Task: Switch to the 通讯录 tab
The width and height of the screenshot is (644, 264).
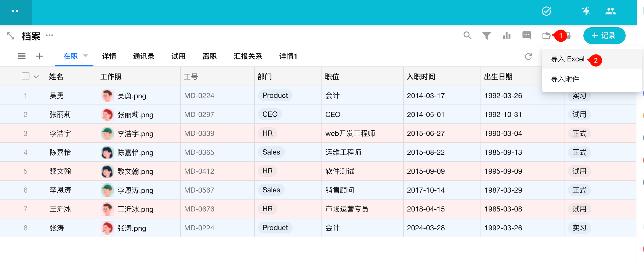Action: tap(143, 56)
